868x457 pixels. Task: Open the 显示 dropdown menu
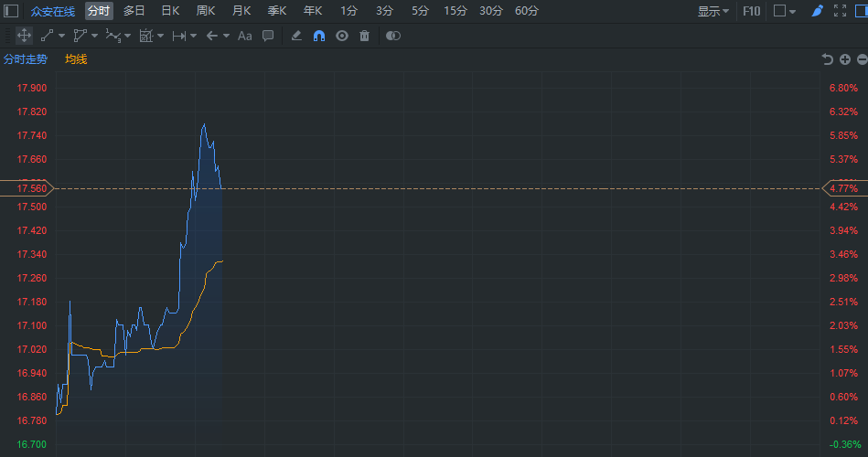713,11
